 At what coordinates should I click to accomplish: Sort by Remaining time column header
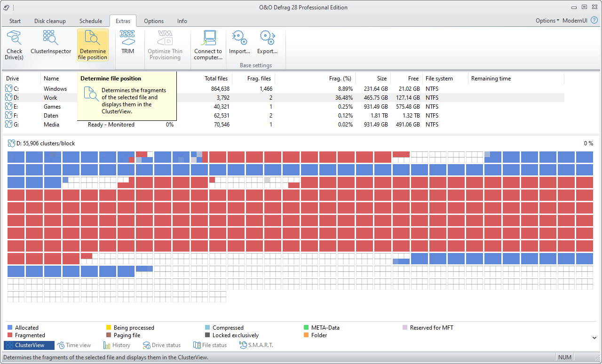point(491,79)
